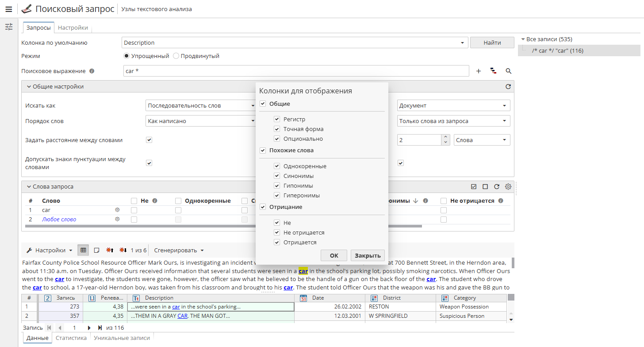The width and height of the screenshot is (644, 347).
Task: Collapse the Все записи (535) tree node
Action: coord(523,39)
